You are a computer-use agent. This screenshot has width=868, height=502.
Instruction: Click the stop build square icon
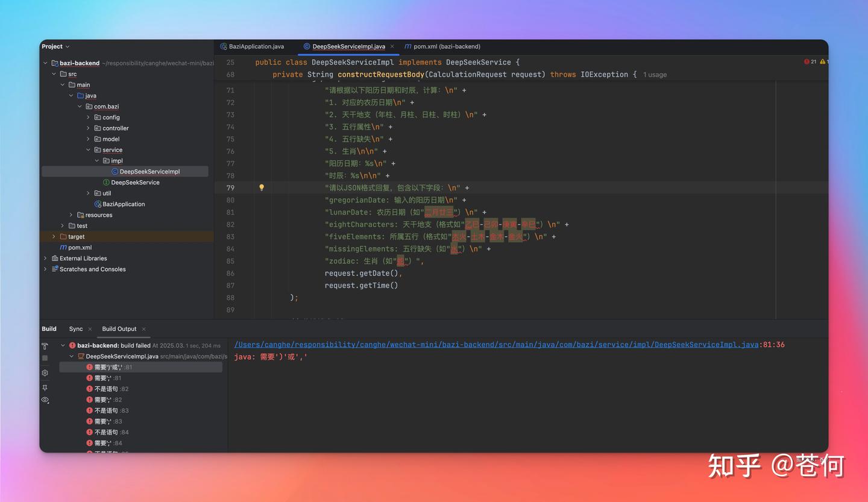pyautogui.click(x=45, y=358)
